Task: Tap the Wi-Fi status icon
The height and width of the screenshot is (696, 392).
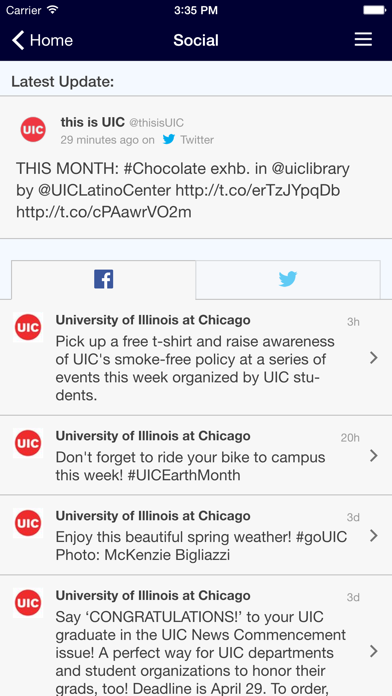Action: coord(53,10)
